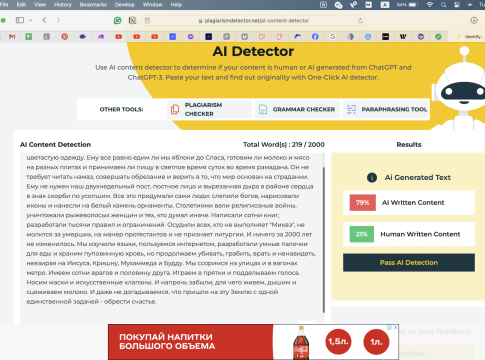Click the text area scrollbar
This screenshot has height=360, width=485.
click(x=323, y=240)
